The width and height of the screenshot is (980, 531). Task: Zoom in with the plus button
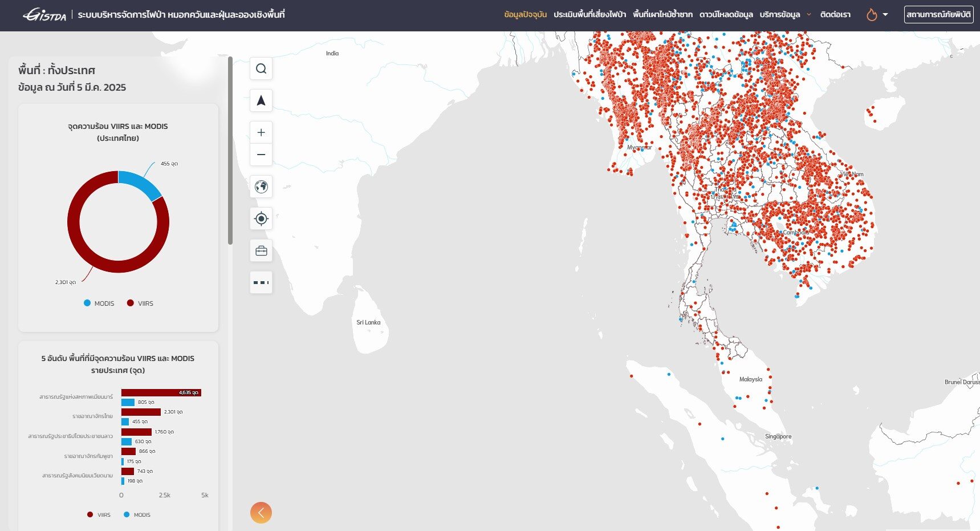tap(261, 132)
